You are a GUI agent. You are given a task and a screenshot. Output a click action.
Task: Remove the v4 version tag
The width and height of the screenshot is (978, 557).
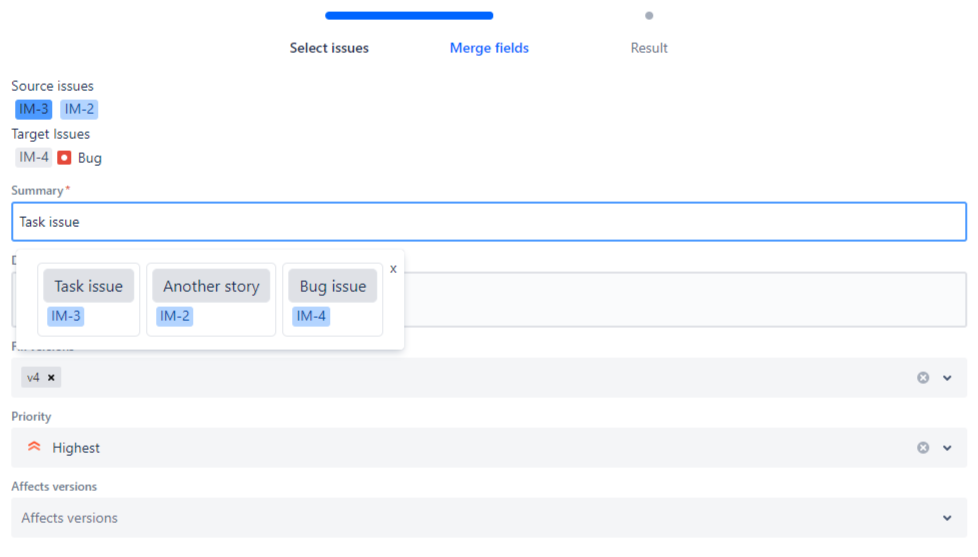point(51,377)
